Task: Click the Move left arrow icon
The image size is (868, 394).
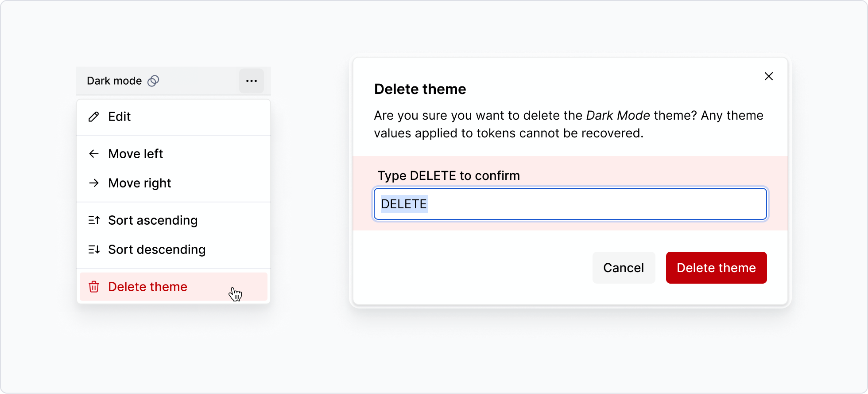Action: (94, 154)
